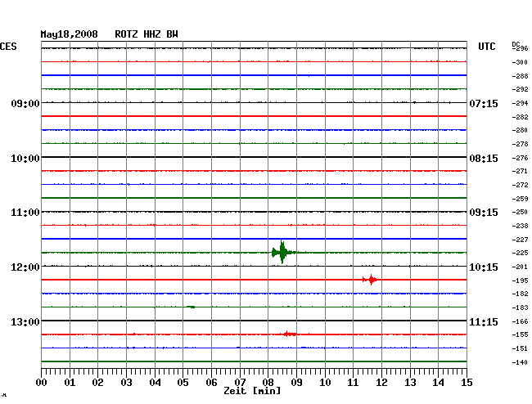This screenshot has width=532, height=404.
Task: Click the 11:00 local time label
Action: coord(25,213)
